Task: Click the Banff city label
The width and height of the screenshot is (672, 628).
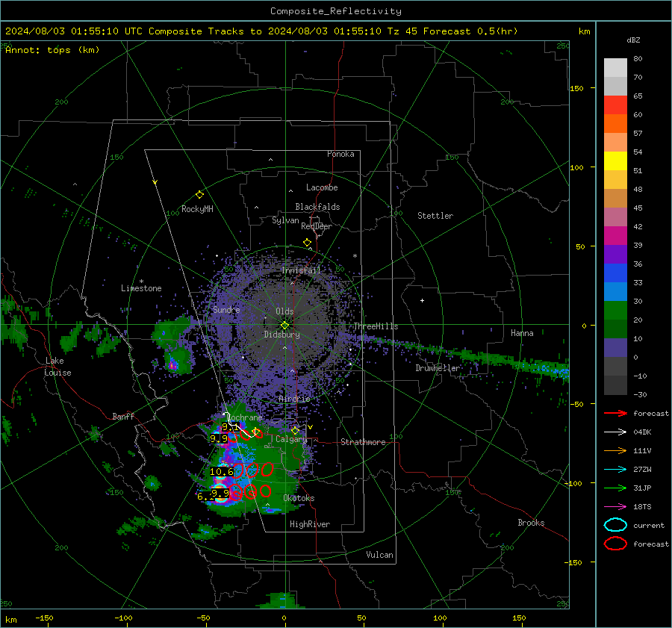Action: pos(123,416)
